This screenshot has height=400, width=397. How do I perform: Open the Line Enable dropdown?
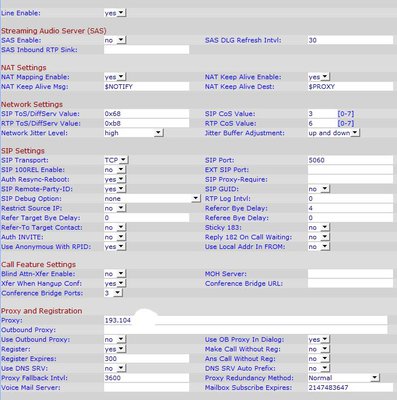click(115, 13)
